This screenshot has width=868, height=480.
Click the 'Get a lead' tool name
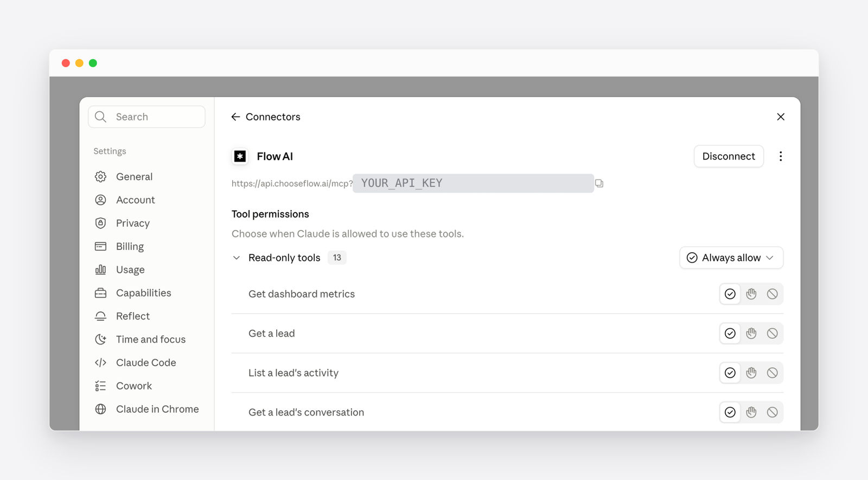(x=272, y=334)
